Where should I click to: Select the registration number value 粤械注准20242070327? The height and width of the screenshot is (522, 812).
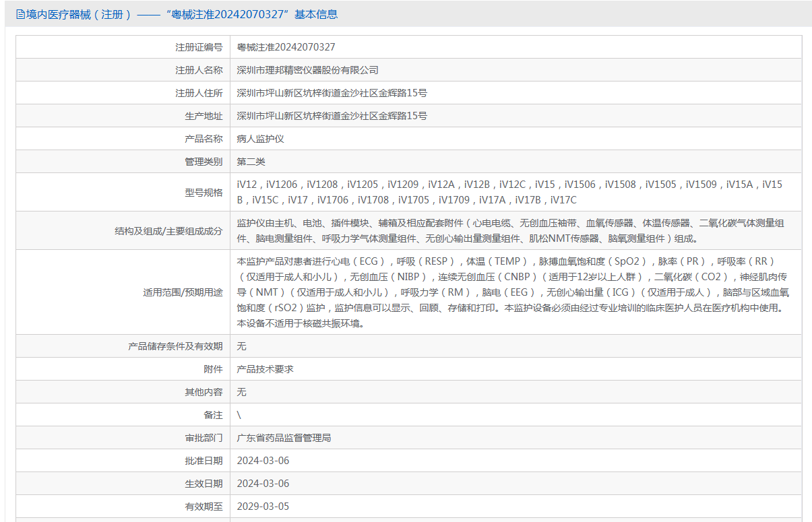coord(286,47)
